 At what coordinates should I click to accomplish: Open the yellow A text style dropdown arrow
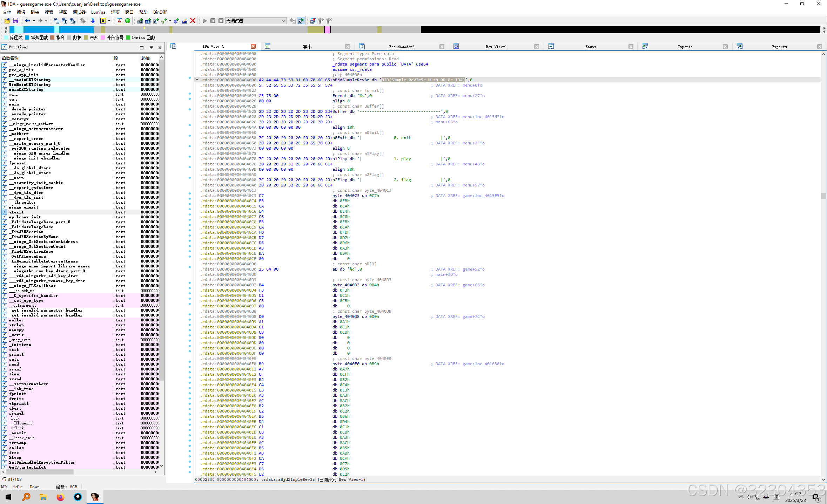pos(109,21)
